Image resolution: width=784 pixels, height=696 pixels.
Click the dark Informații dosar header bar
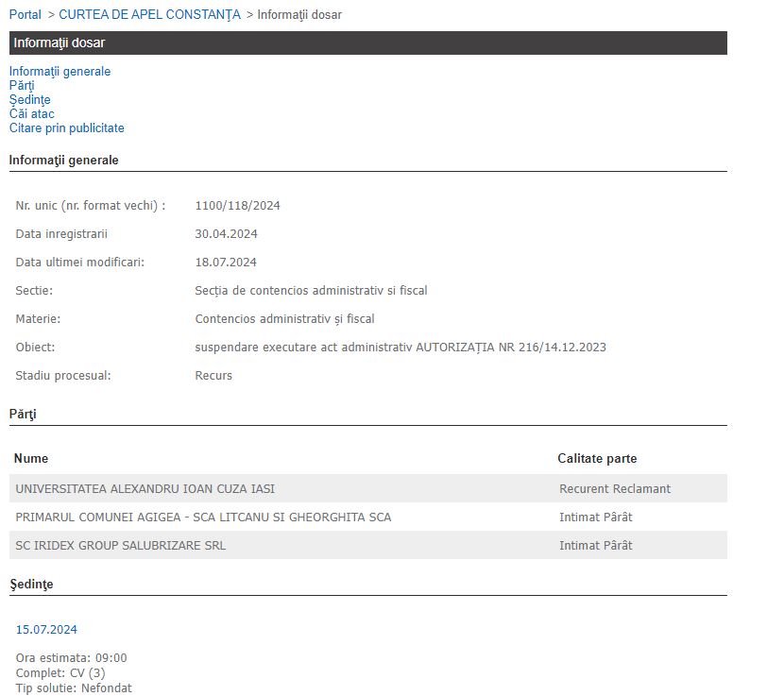[367, 42]
